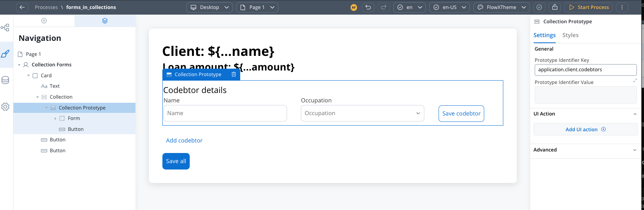Viewport: 644px width, 210px height.
Task: Select the Collection item in tree
Action: [61, 97]
